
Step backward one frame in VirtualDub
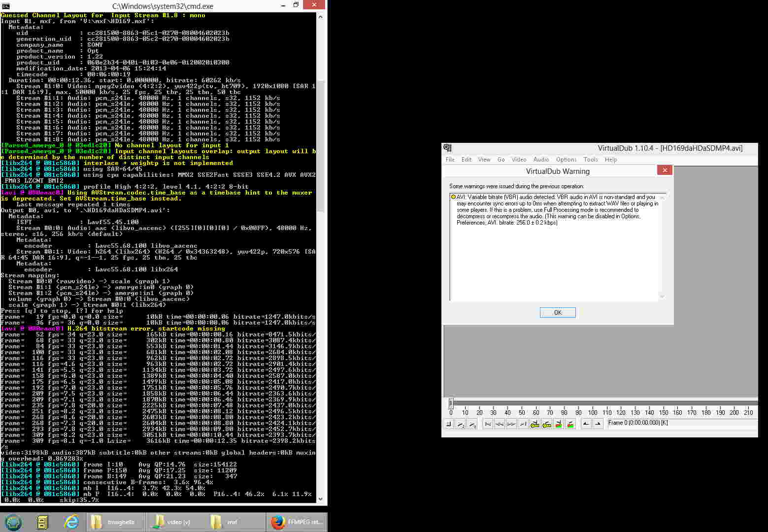pyautogui.click(x=500, y=424)
